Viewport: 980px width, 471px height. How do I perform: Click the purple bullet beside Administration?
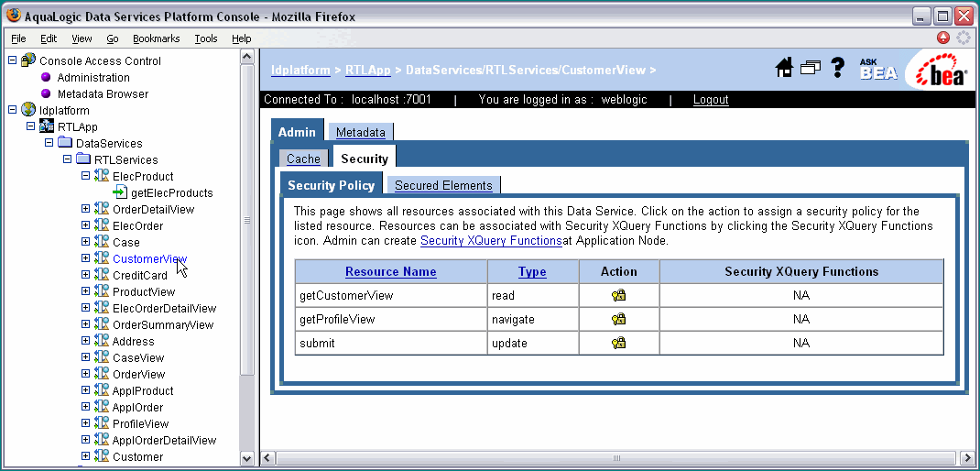coord(45,78)
